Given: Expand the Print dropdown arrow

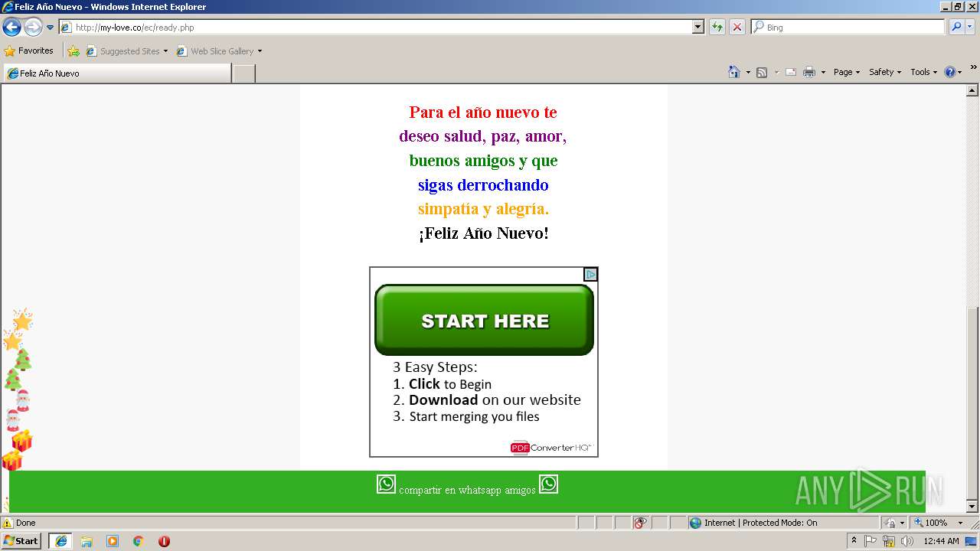Looking at the screenshot, I should tap(823, 72).
